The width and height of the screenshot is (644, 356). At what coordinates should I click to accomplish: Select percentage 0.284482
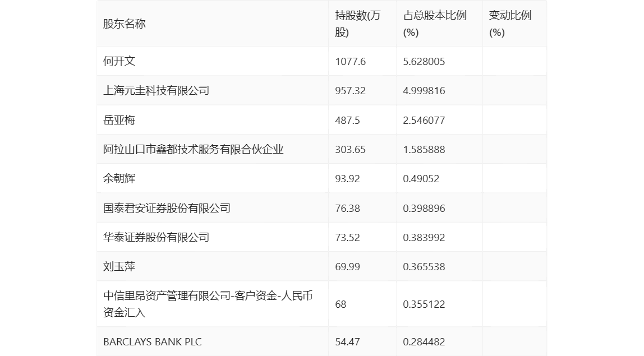(424, 341)
